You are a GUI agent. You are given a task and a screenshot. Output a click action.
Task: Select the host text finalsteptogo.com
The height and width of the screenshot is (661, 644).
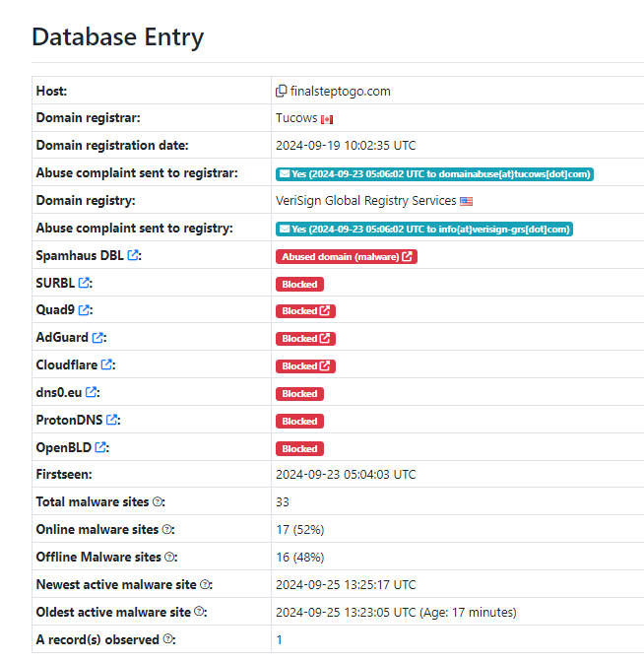click(x=340, y=91)
